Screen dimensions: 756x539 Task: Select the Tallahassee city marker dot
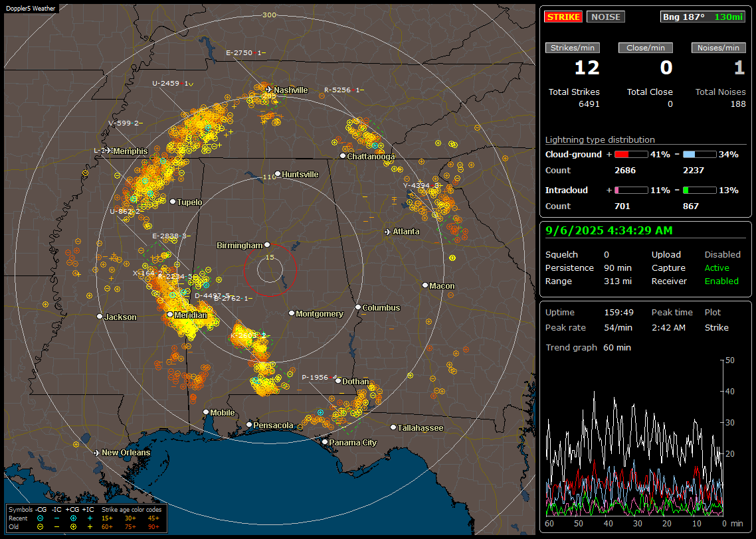tap(393, 427)
